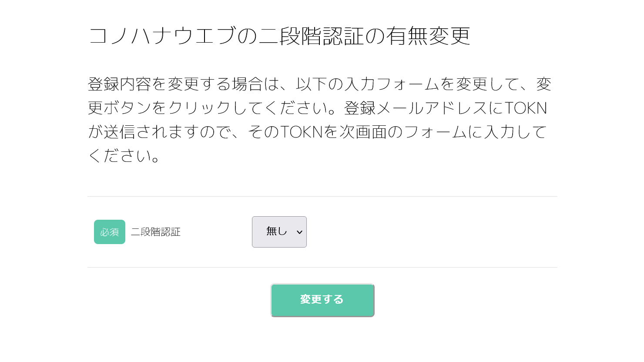The image size is (644, 362).
Task: Click the divider line above the form row
Action: pos(322,197)
